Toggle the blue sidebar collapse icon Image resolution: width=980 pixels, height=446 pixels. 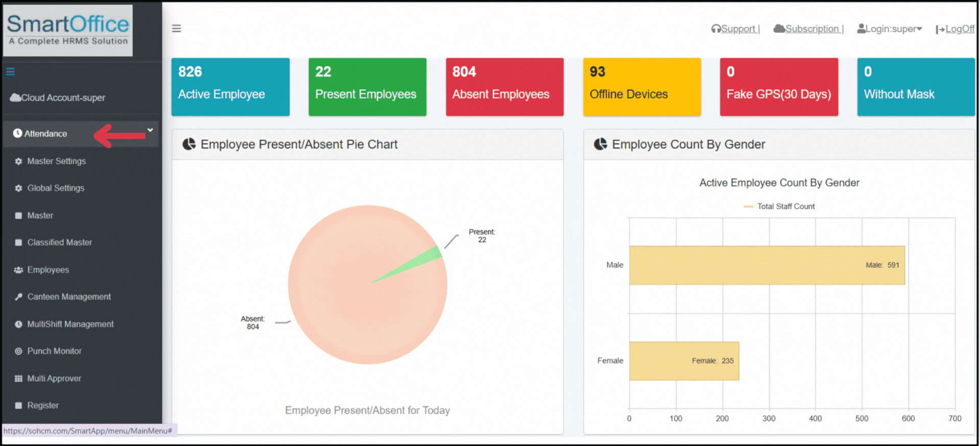tap(10, 72)
